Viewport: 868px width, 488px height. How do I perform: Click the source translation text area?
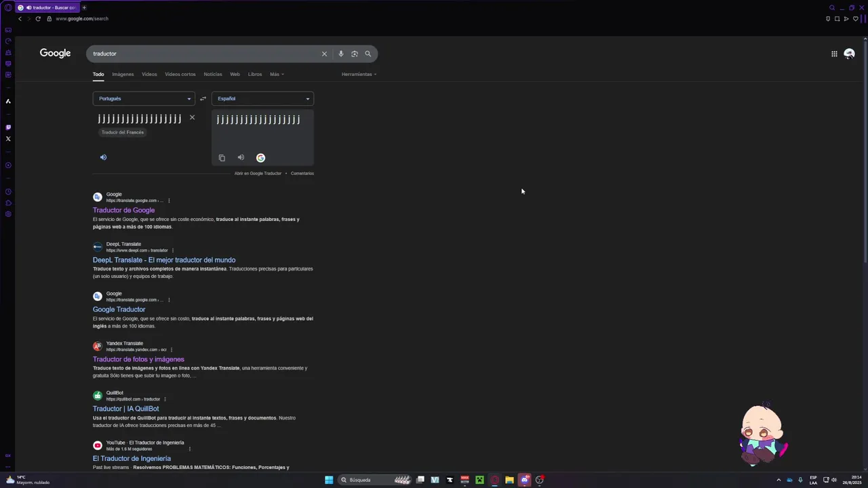[x=140, y=119]
